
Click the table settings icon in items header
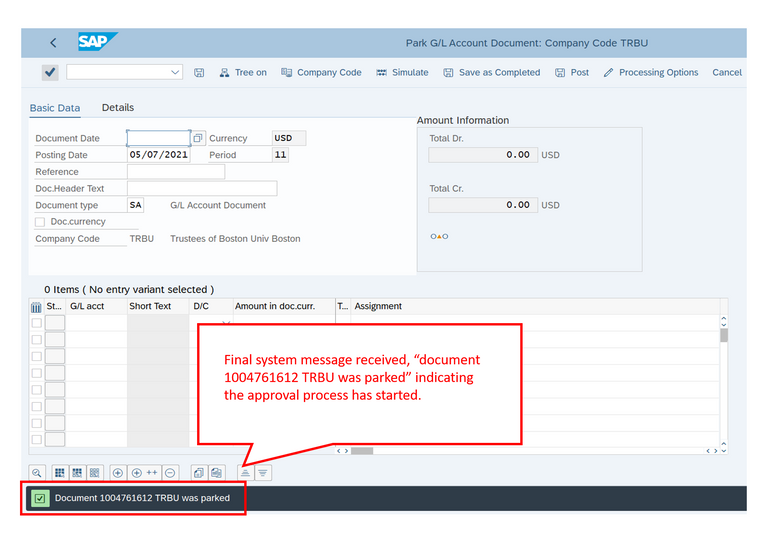pos(37,307)
